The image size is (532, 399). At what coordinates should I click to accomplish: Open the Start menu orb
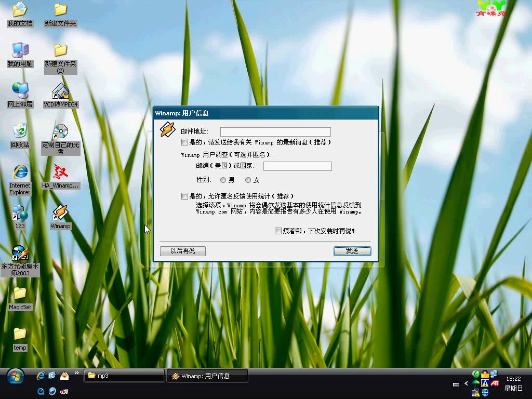click(15, 376)
